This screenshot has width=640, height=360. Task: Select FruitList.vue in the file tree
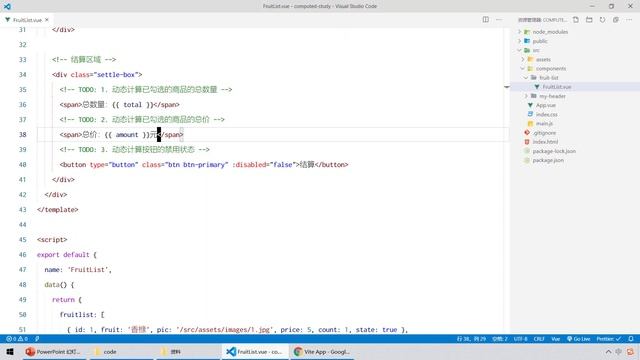point(557,87)
